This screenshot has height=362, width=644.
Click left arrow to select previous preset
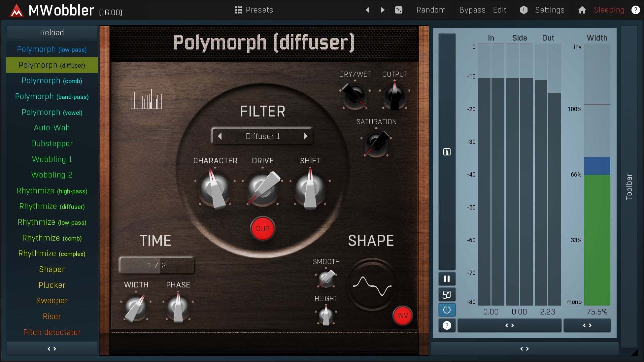367,10
